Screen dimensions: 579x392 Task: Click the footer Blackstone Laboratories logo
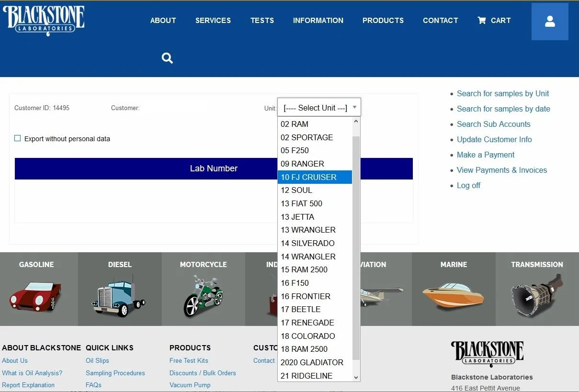[x=487, y=354]
